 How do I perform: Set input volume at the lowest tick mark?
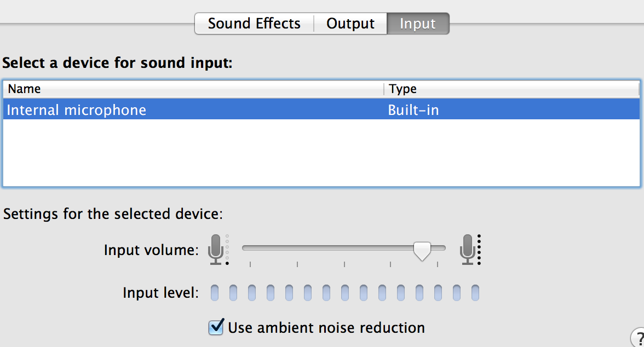[250, 264]
